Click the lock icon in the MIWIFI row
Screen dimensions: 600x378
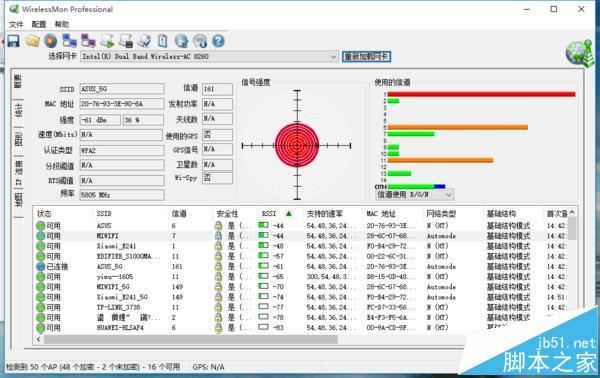point(218,236)
